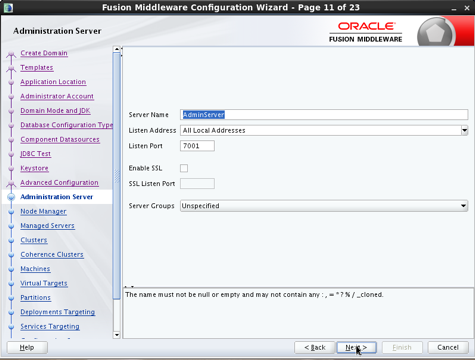Open Component Datasources step
475x360 pixels.
(60, 139)
